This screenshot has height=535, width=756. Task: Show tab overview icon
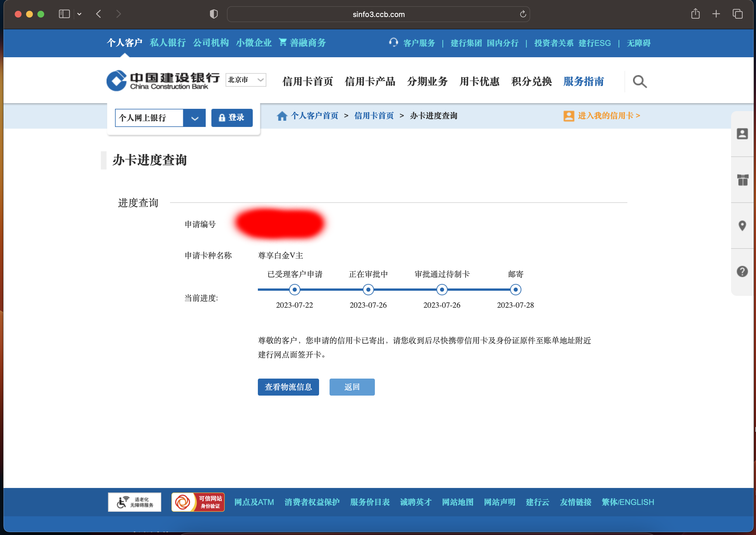[x=738, y=14]
